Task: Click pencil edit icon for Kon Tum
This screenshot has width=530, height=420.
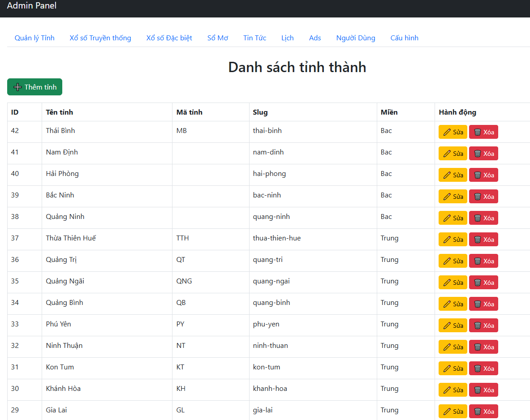Action: (x=447, y=369)
